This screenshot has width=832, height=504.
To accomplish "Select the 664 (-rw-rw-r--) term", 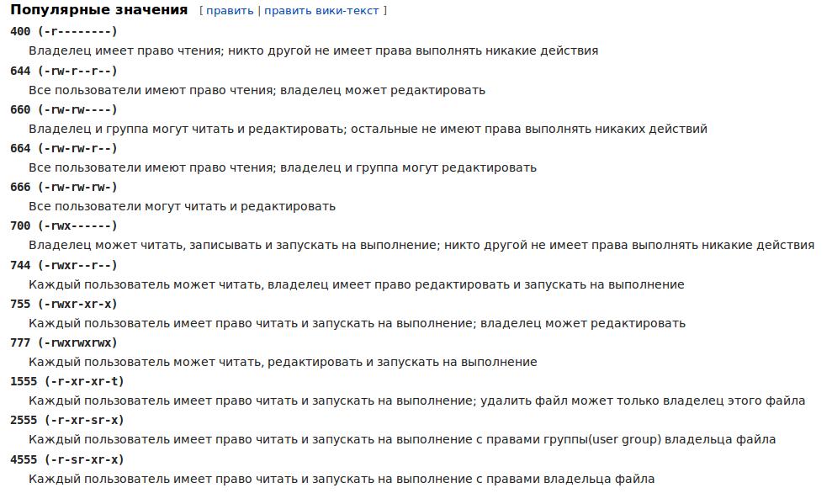I will pyautogui.click(x=64, y=148).
